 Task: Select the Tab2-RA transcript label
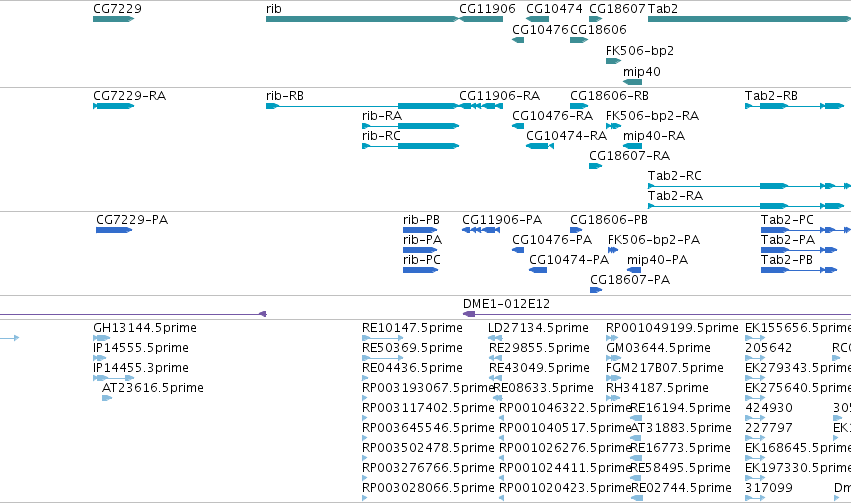pos(675,195)
